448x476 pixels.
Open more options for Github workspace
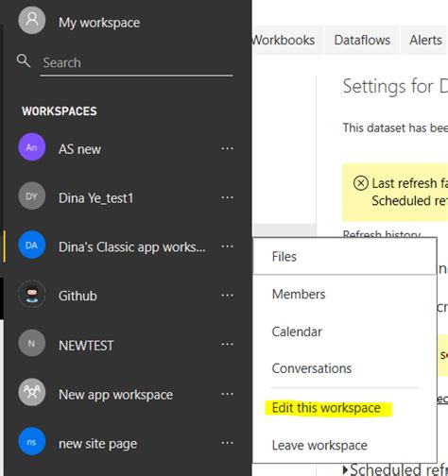(x=227, y=296)
